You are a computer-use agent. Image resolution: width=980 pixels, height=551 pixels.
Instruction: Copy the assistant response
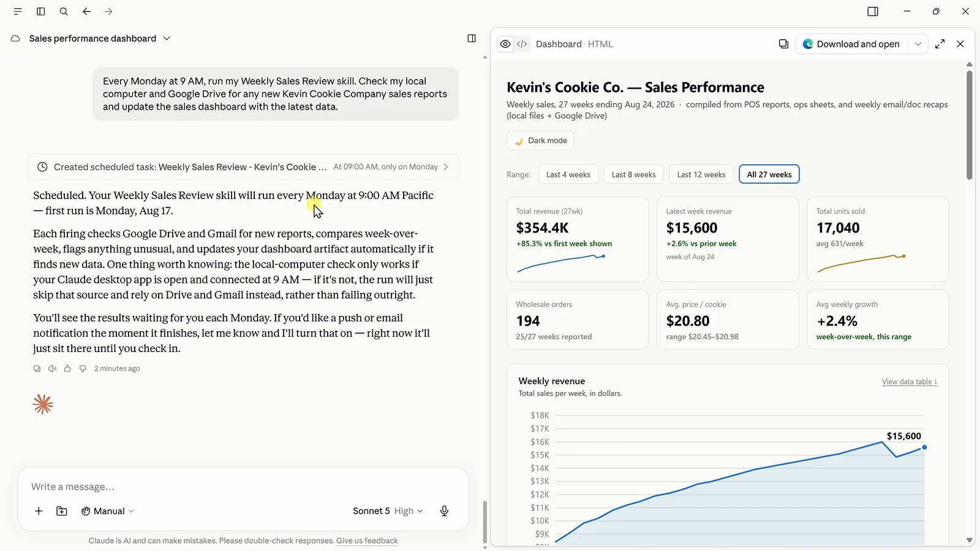click(x=37, y=369)
